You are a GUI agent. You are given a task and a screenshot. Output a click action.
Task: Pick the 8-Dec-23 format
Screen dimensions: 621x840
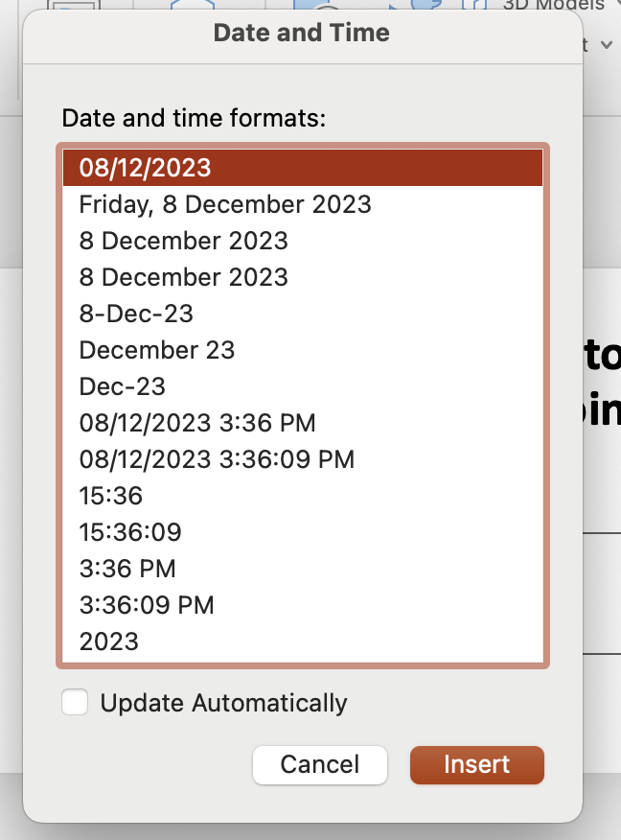[136, 314]
